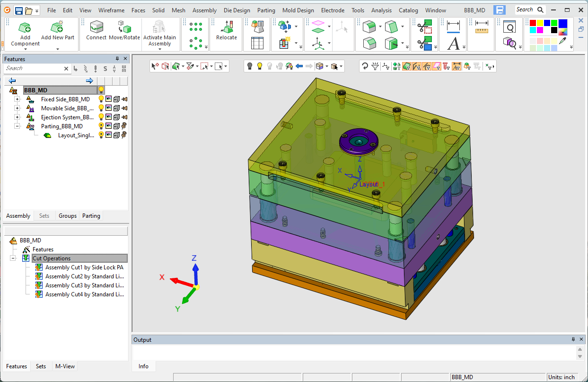Click the black light bulb hide icon

click(250, 66)
